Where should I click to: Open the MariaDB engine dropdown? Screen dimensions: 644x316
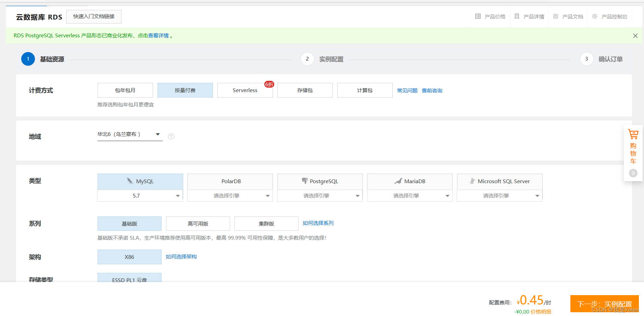410,196
